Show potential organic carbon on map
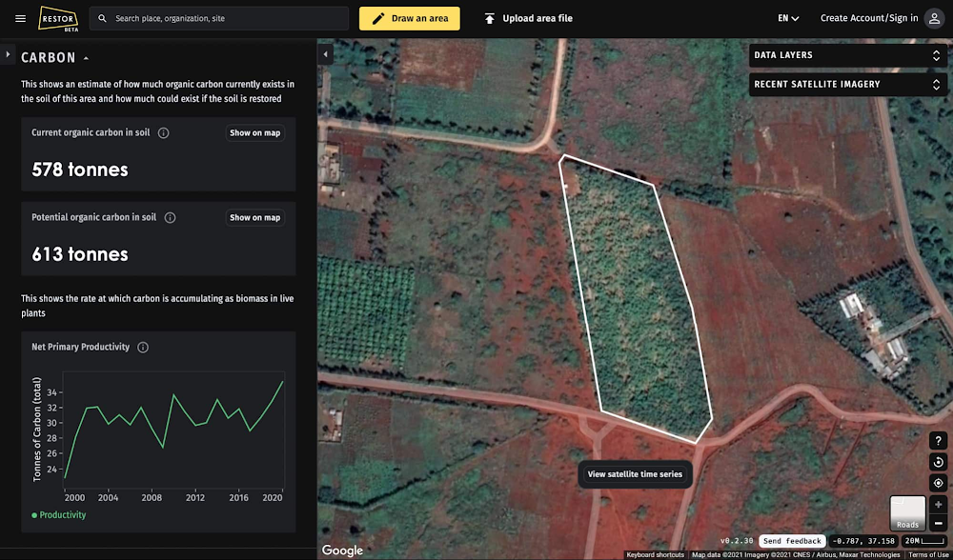The image size is (953, 560). [x=254, y=218]
